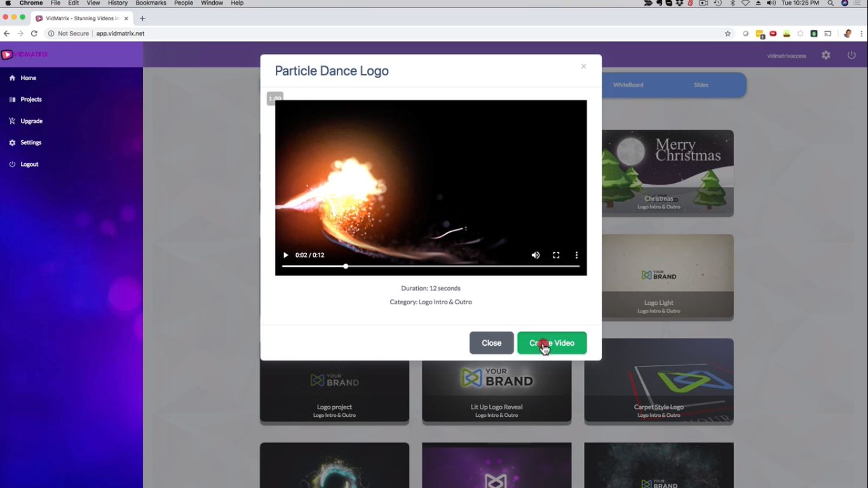Click the green Create Video button

coord(552,343)
